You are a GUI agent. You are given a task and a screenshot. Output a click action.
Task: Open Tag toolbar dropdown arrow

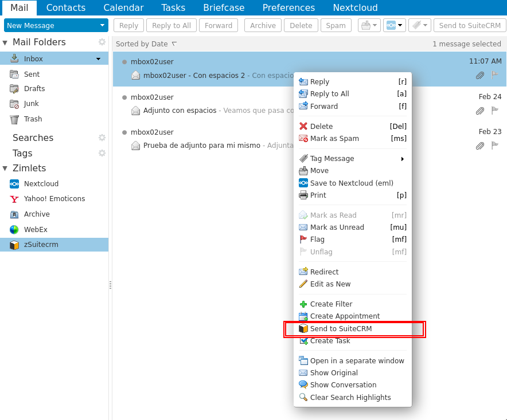pos(425,25)
